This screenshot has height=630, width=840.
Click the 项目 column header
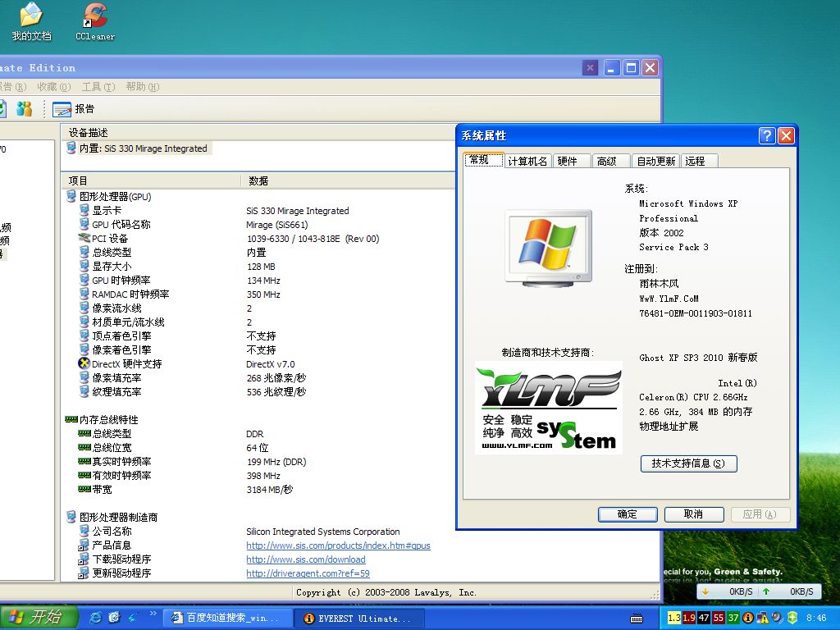(x=151, y=181)
